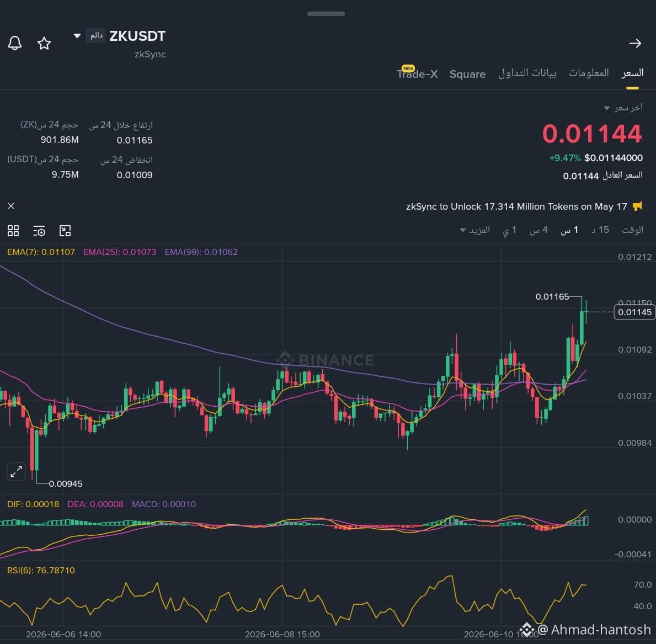Switch to the Square tab
The width and height of the screenshot is (656, 644).
(467, 74)
